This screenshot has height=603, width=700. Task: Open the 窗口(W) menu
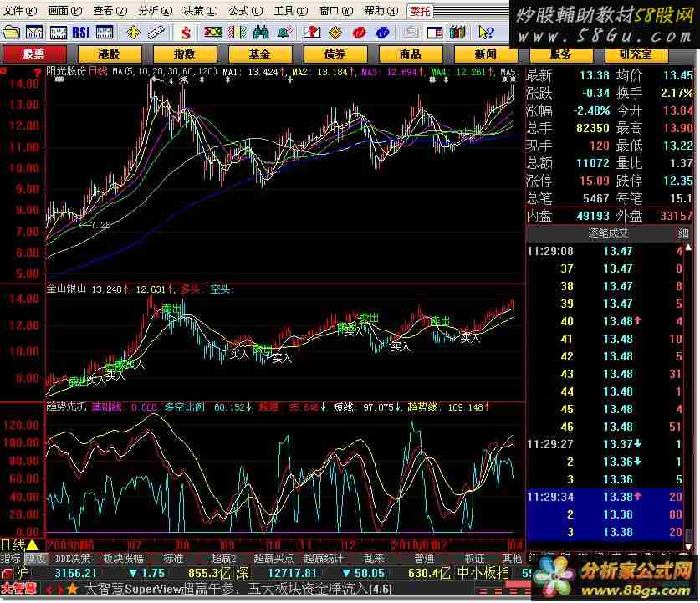(x=336, y=10)
